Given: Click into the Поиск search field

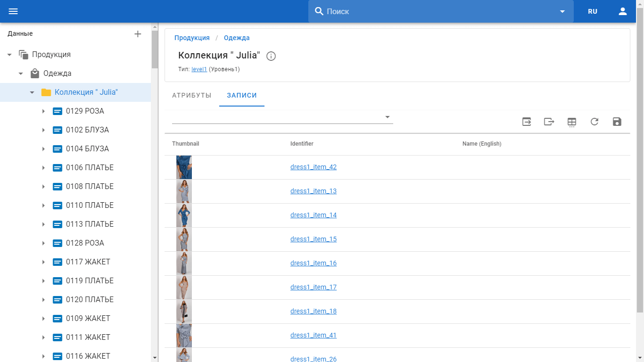Looking at the screenshot, I should 438,11.
